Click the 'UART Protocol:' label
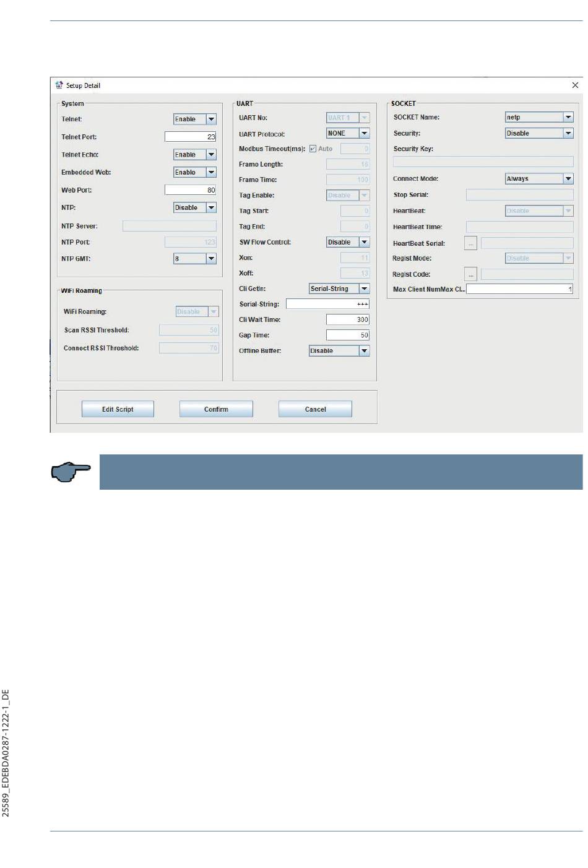 pos(262,134)
